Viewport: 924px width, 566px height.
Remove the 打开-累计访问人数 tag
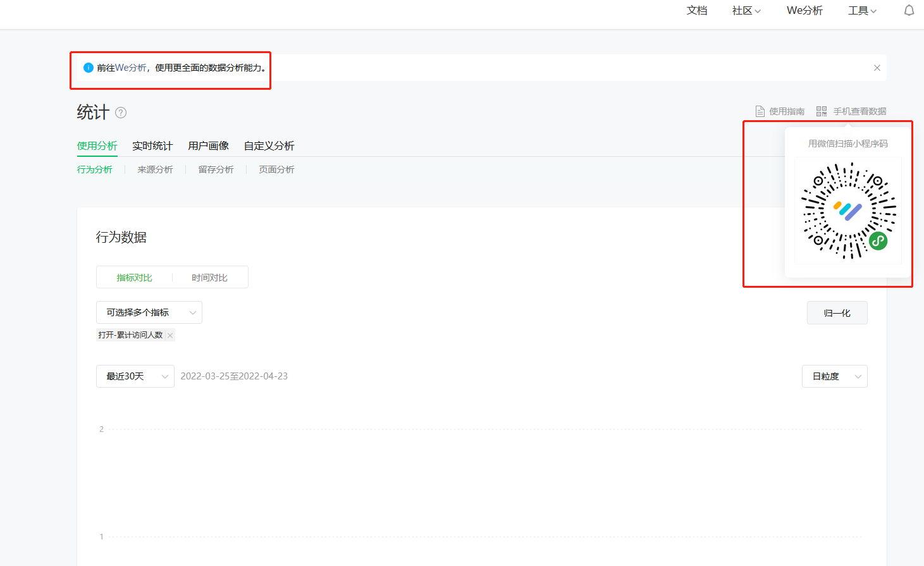click(x=170, y=335)
